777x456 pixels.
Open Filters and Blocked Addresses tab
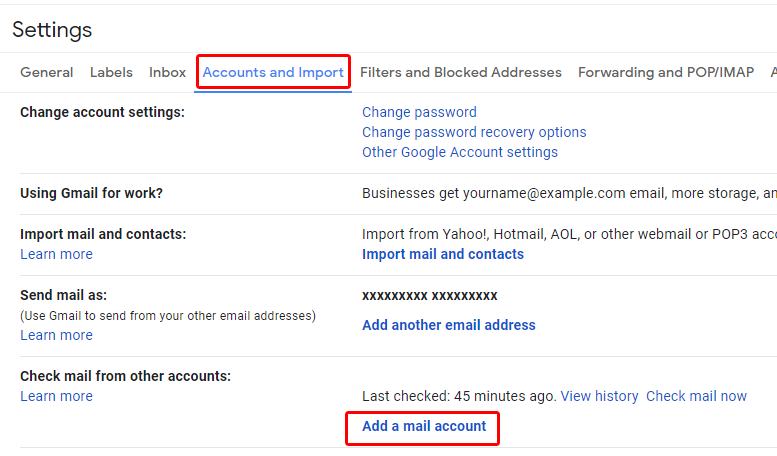tap(460, 72)
